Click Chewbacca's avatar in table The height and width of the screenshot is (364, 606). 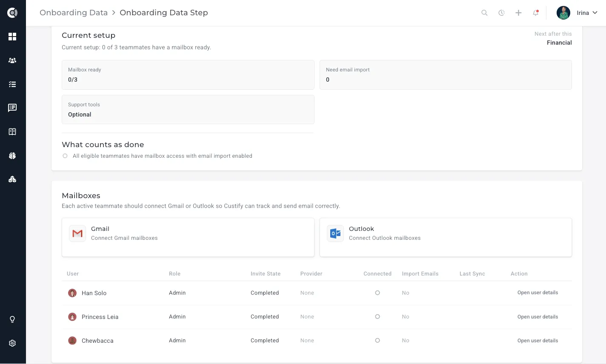point(72,341)
